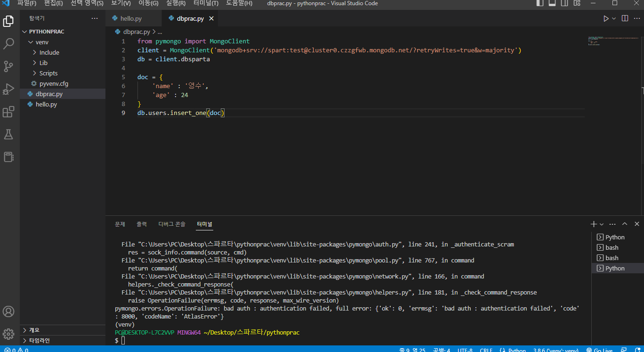The height and width of the screenshot is (352, 644).
Task: Select the 터미널 panel tab
Action: 205,224
